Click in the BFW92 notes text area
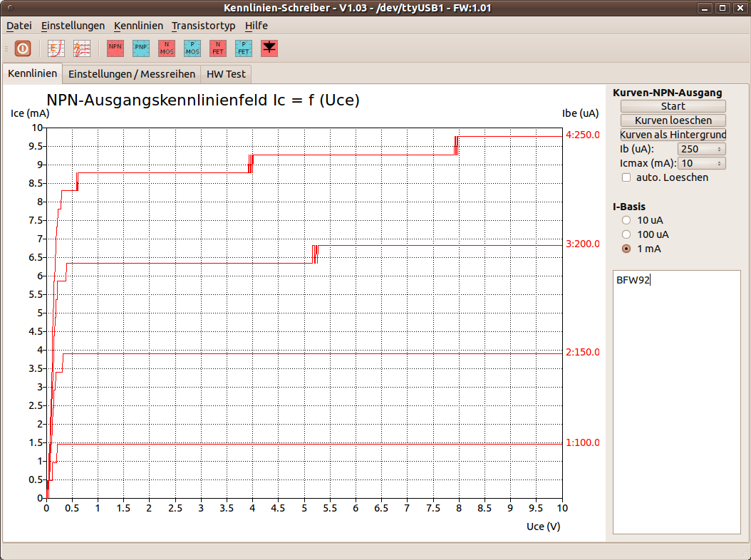This screenshot has width=751, height=560. [x=677, y=402]
